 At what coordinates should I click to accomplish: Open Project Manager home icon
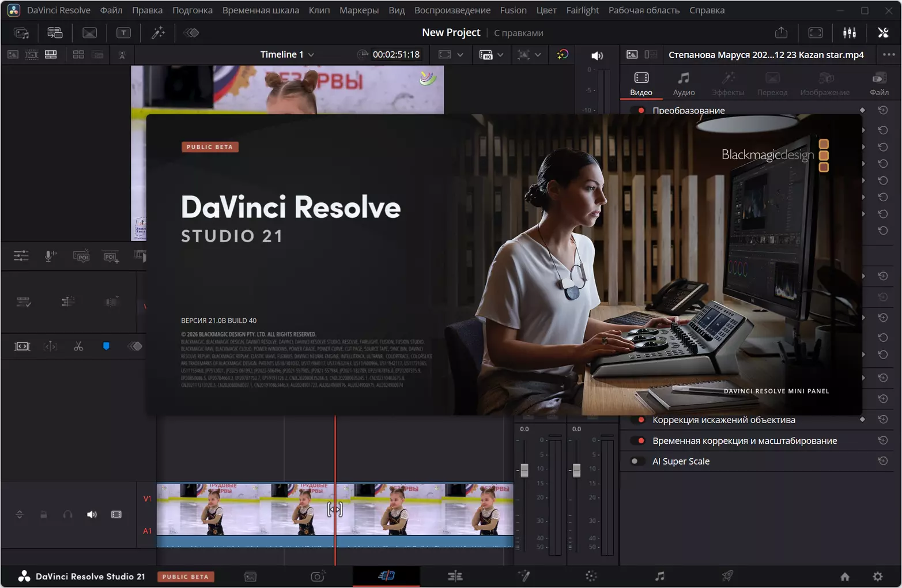click(845, 576)
